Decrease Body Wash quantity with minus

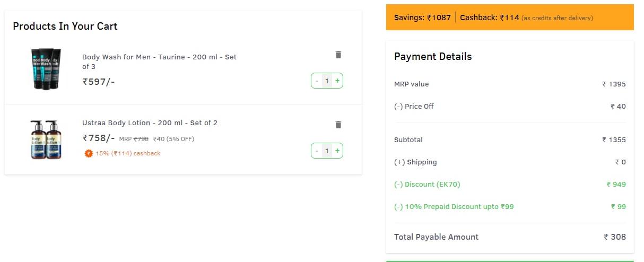click(x=317, y=81)
